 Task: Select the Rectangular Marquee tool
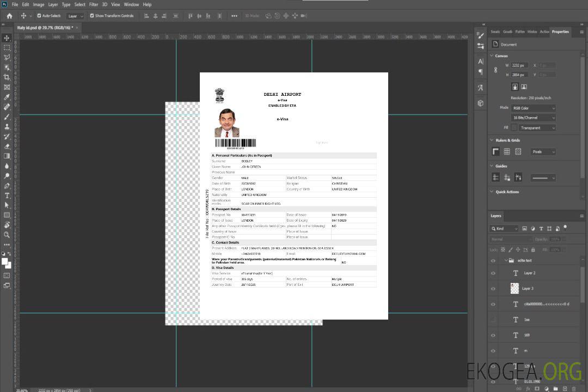(7, 48)
